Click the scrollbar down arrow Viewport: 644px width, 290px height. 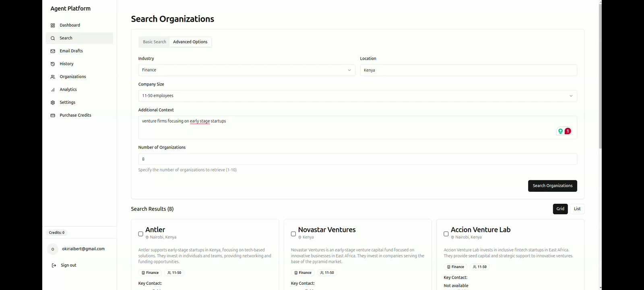[x=600, y=288]
